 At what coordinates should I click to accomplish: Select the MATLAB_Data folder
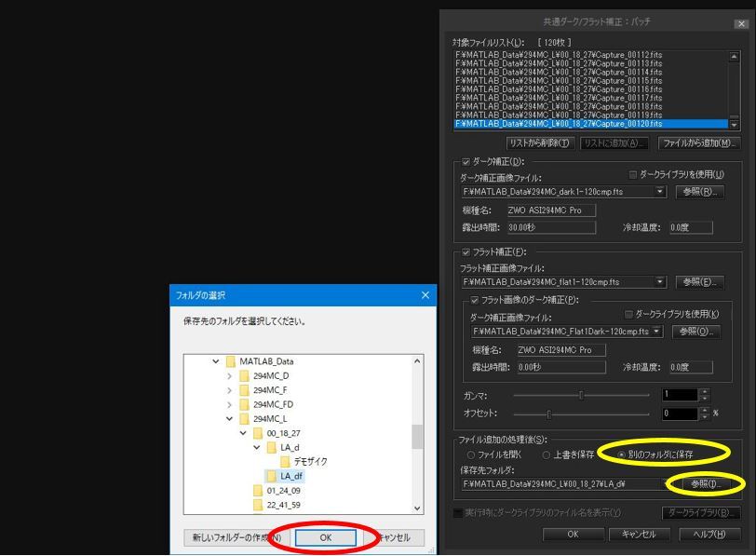(x=266, y=361)
